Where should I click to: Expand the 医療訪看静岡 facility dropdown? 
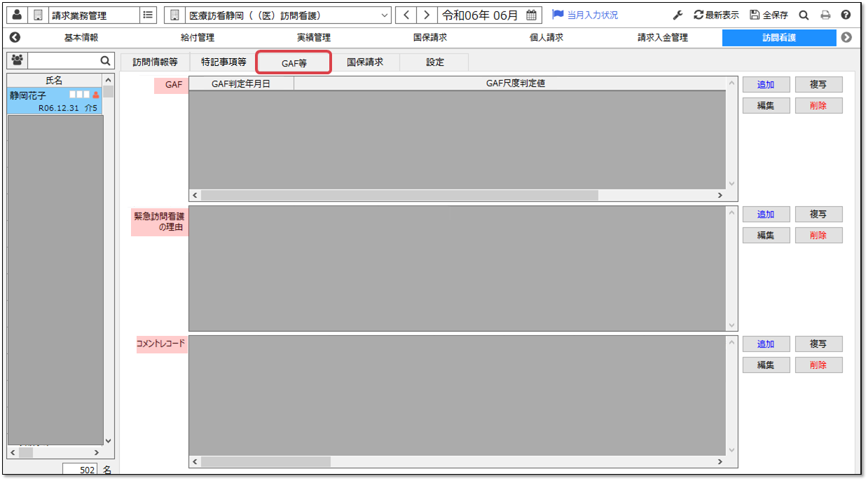click(x=384, y=15)
